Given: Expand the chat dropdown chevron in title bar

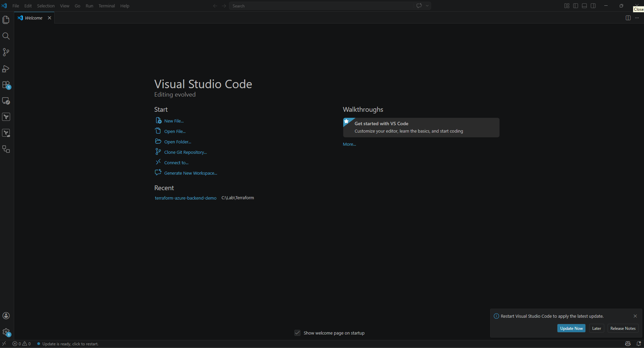Looking at the screenshot, I should pos(427,6).
